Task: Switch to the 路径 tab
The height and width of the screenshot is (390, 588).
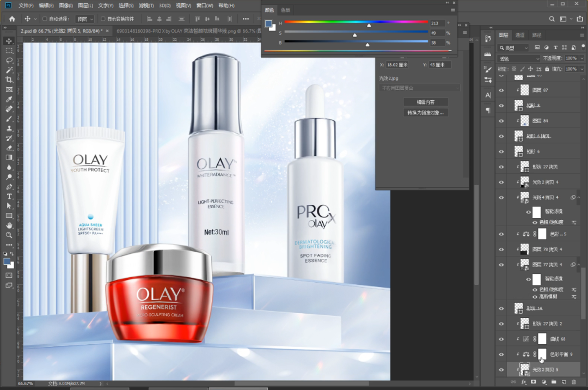Action: pyautogui.click(x=537, y=35)
